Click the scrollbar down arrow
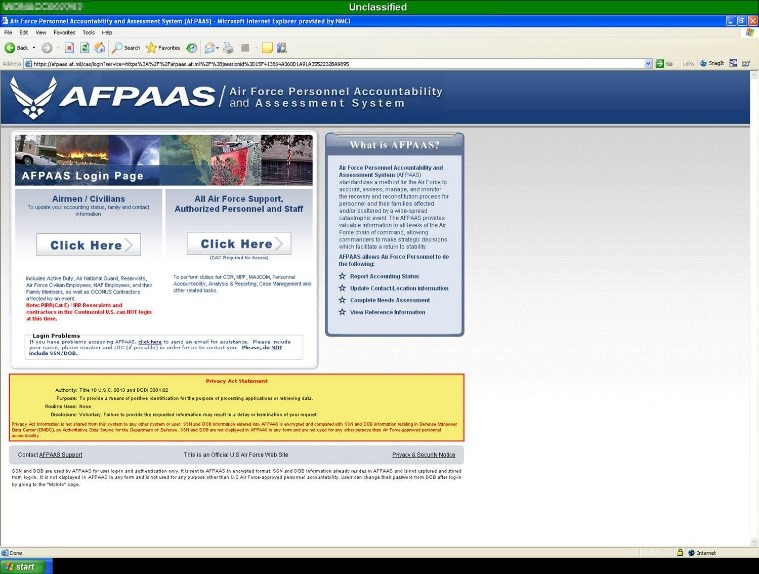 point(754,542)
